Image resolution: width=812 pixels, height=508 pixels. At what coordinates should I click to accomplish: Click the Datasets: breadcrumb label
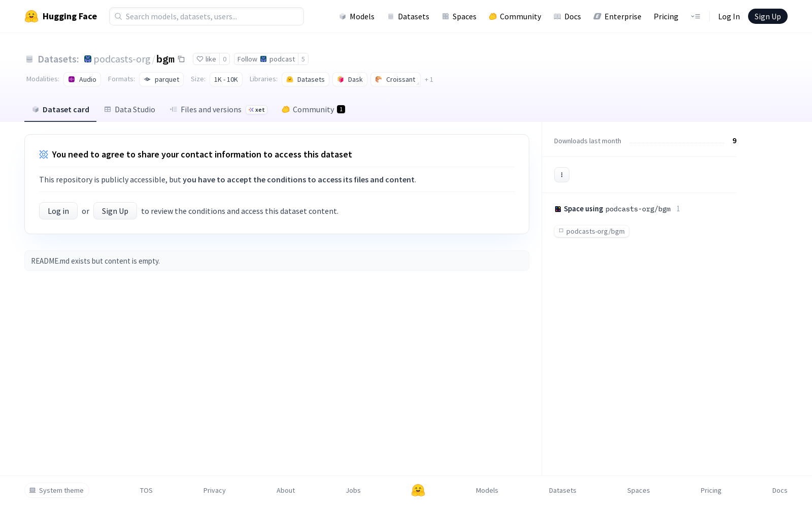click(58, 59)
